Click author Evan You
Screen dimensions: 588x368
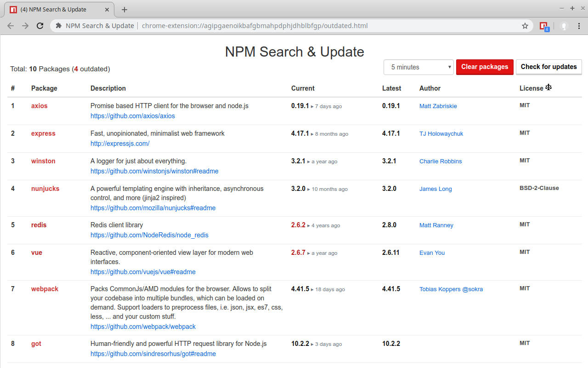tap(432, 253)
